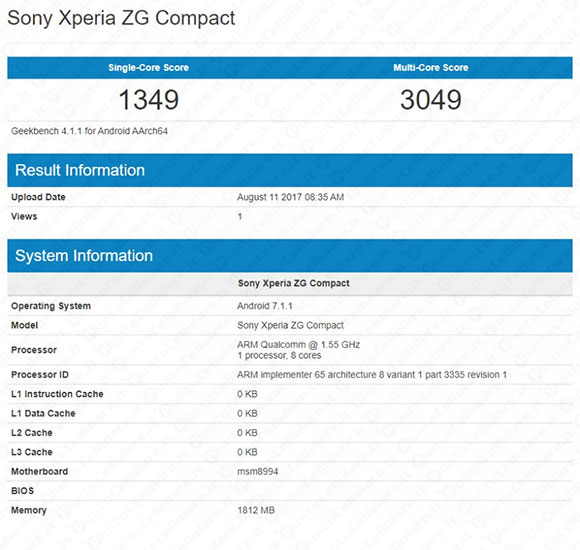Click the Views count value '1'
This screenshot has height=550, width=580.
[x=240, y=217]
